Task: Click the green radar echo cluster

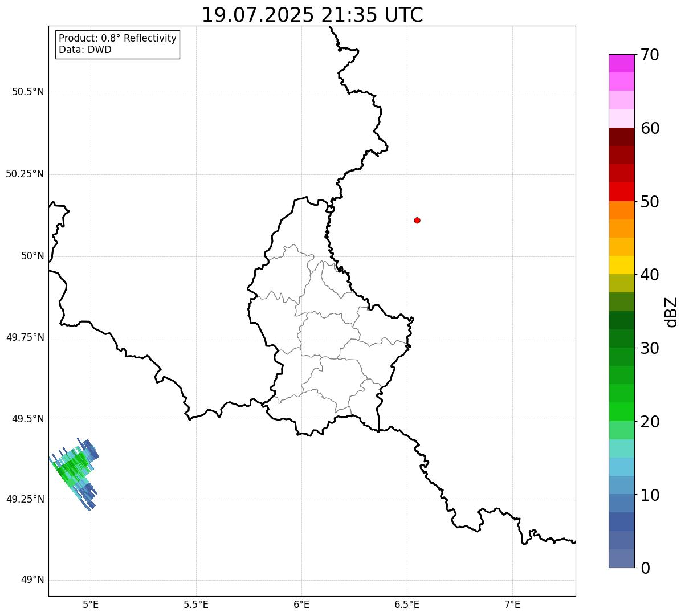Action: pos(74,473)
